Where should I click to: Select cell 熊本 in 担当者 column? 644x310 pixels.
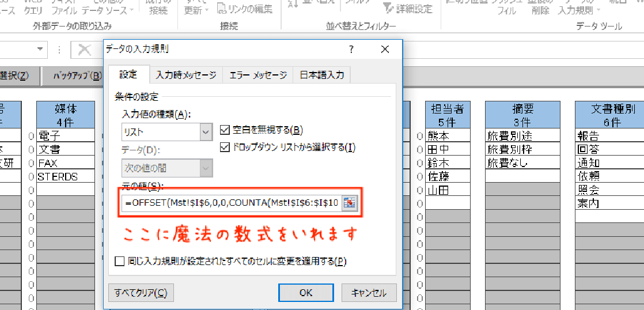[447, 135]
